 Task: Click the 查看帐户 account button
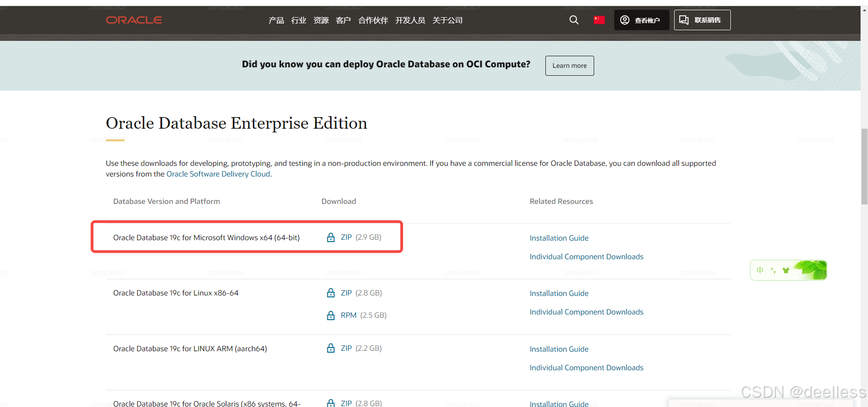642,20
